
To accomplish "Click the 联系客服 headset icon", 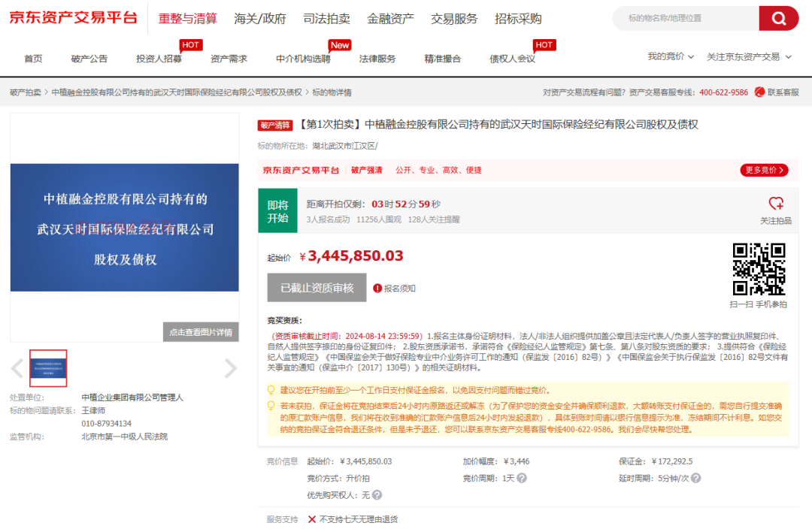I will pyautogui.click(x=759, y=92).
